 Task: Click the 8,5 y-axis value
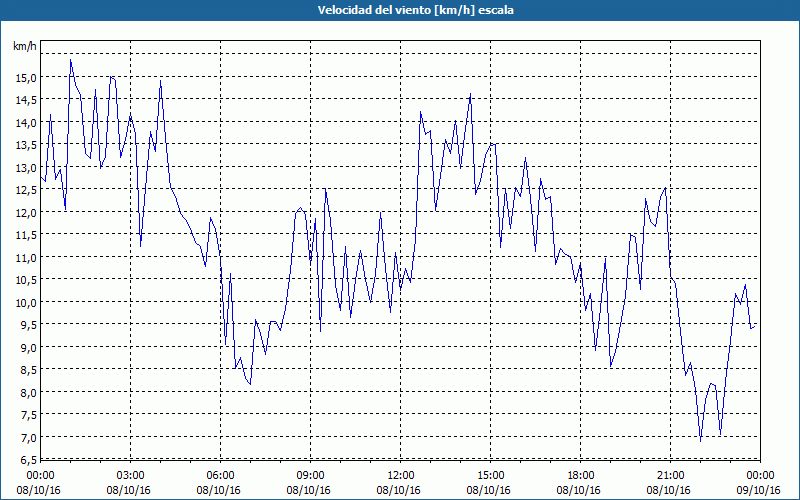(x=28, y=369)
